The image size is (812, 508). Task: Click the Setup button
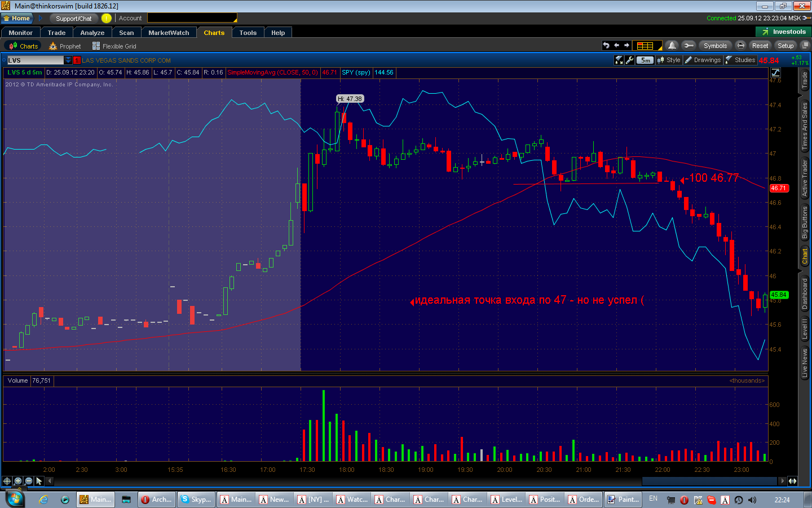click(785, 46)
